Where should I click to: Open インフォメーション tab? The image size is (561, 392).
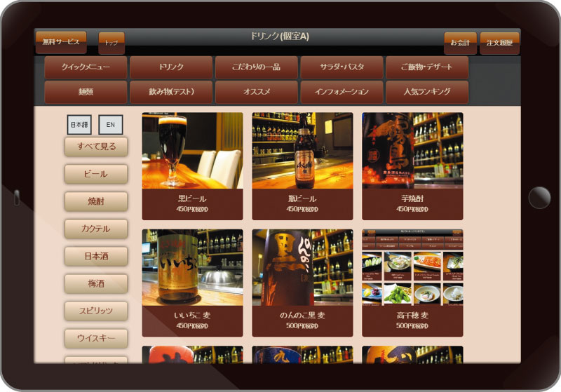pos(342,92)
